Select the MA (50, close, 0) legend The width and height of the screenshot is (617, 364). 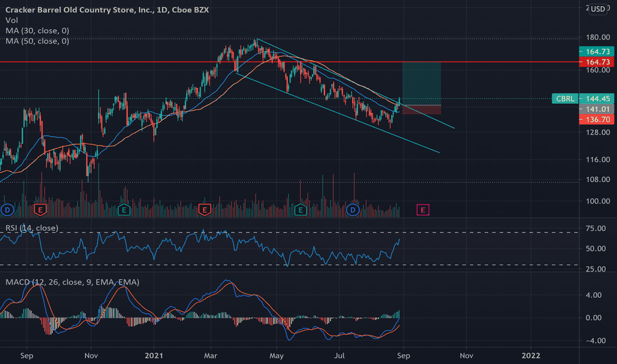(37, 41)
